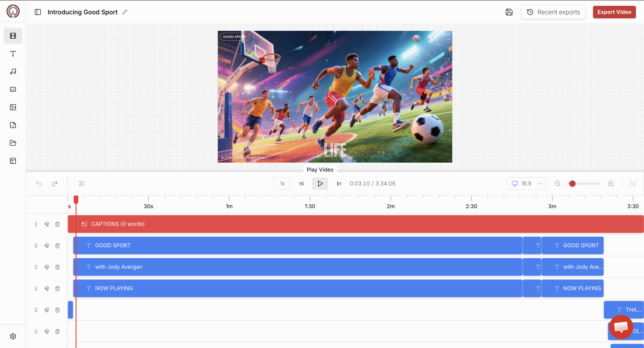The height and width of the screenshot is (348, 644).
Task: Select GOOD SPORT badge in preview
Action: tap(235, 37)
